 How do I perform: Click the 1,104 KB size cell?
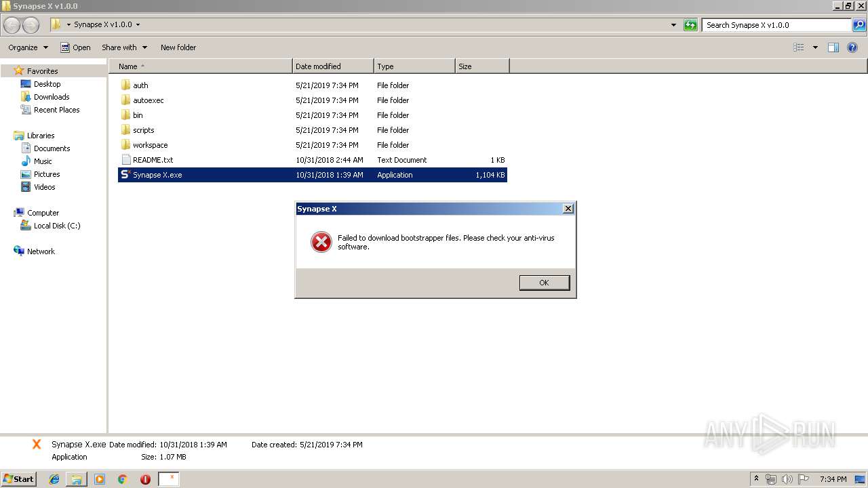point(490,175)
